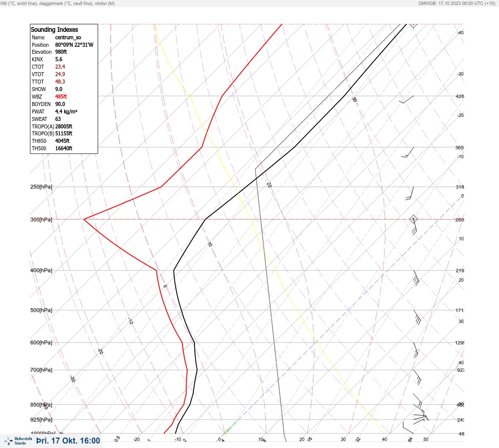Click the Elevation value 980ft
The image size is (499, 448).
click(x=61, y=52)
